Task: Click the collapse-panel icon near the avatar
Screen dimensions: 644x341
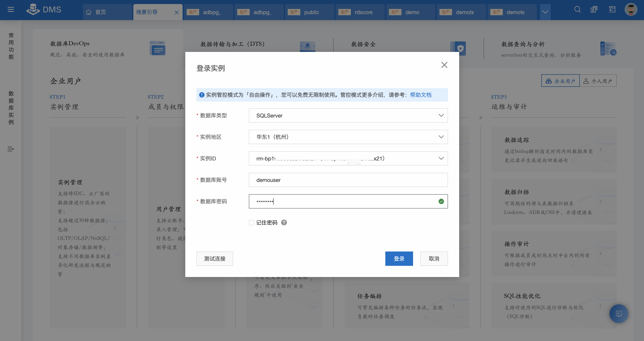Action: [612, 9]
